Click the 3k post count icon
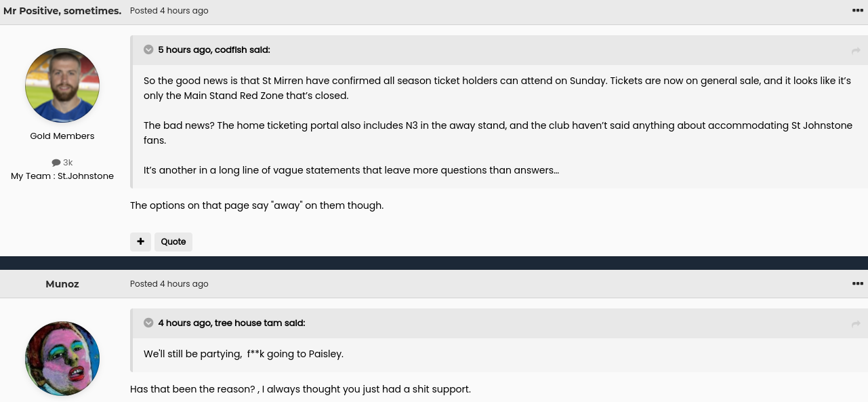The height and width of the screenshot is (402, 868). (x=56, y=163)
